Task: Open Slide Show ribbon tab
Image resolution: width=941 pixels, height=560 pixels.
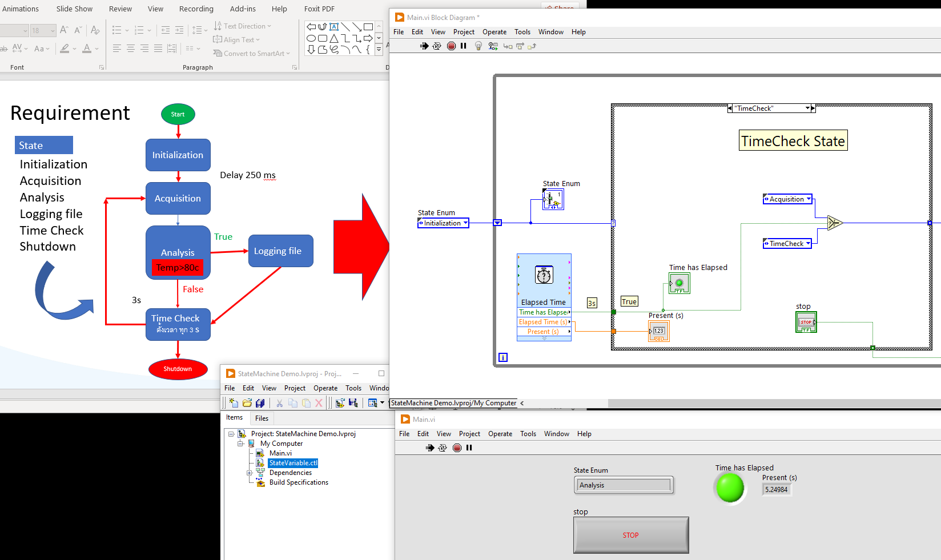Action: tap(74, 9)
